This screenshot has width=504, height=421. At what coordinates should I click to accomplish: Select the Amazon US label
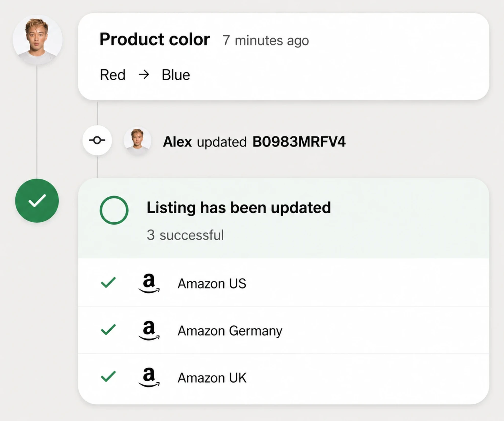[x=212, y=284]
